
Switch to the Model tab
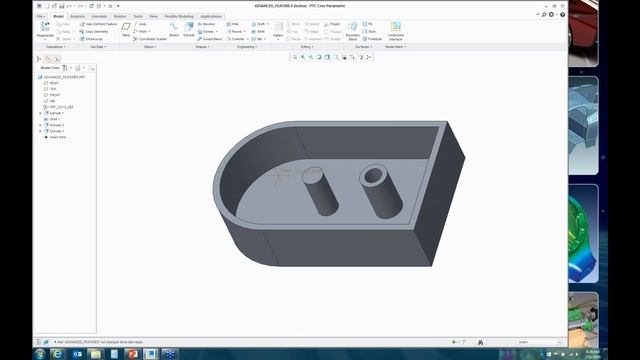point(58,16)
